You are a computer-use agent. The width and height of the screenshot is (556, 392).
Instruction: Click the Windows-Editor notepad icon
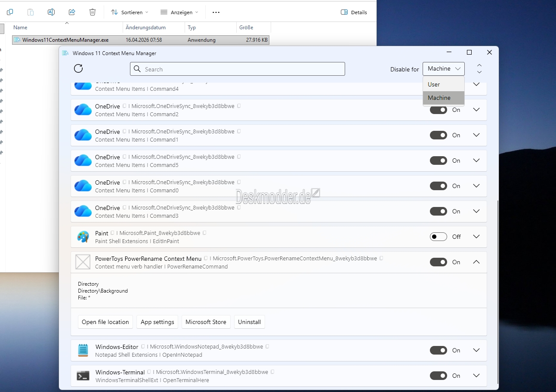point(83,350)
